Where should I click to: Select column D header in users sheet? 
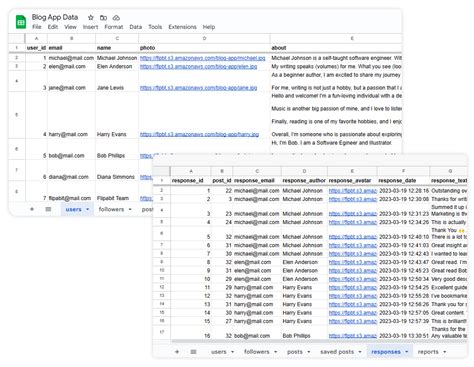point(204,38)
